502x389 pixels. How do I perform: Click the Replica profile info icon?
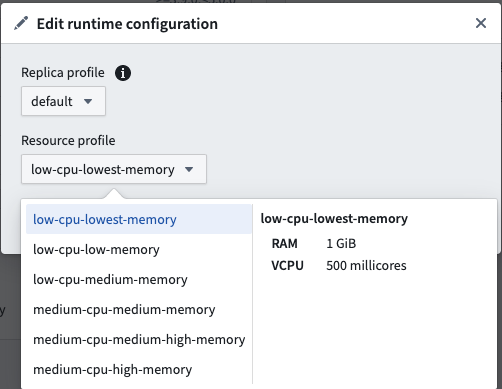123,73
